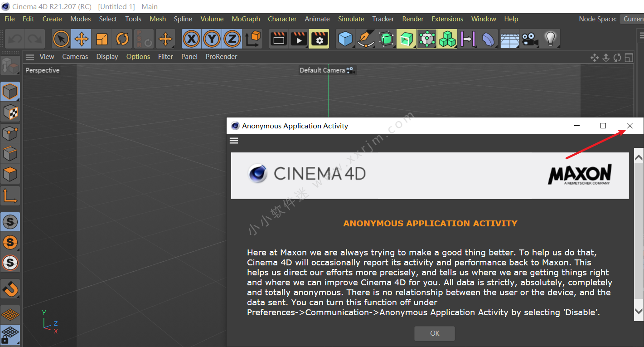Screen dimensions: 644x347
Task: Open the viewport Filter menu
Action: 165,57
